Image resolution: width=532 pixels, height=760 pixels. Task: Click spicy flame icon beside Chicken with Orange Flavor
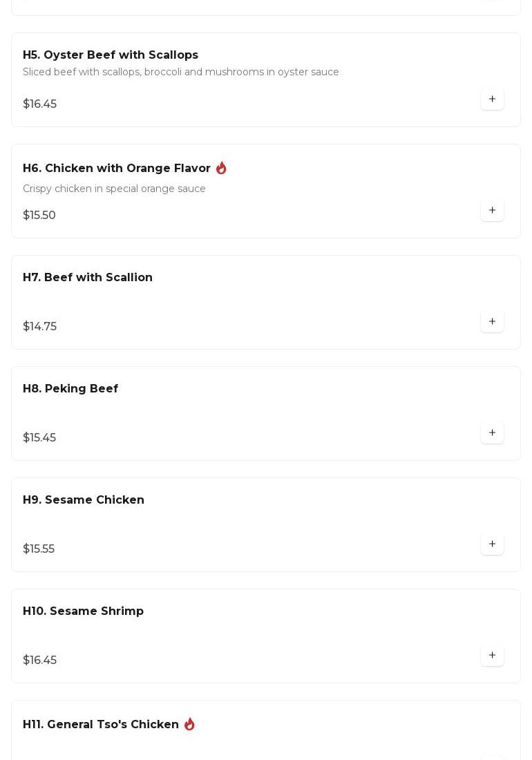click(221, 168)
